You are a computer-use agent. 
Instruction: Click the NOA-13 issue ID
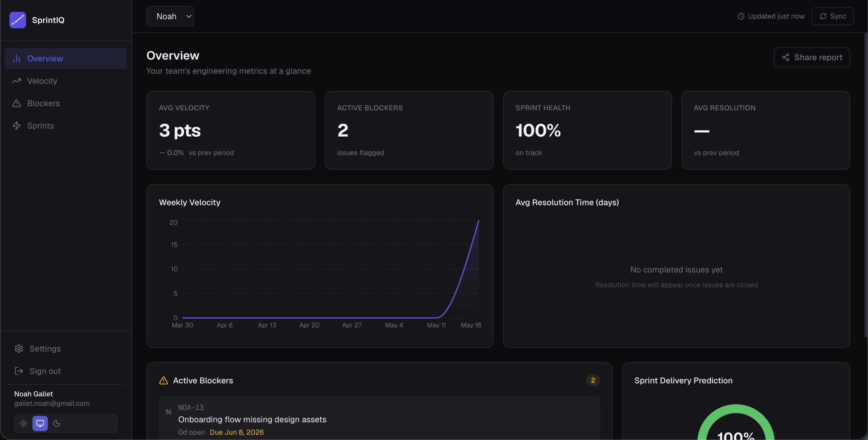click(191, 407)
